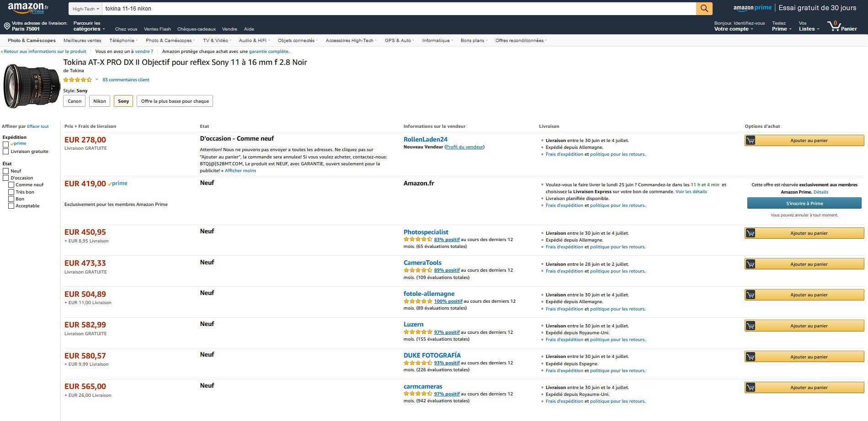Click the CameraTools seller star rating
The height and width of the screenshot is (421, 868).
pyautogui.click(x=418, y=270)
